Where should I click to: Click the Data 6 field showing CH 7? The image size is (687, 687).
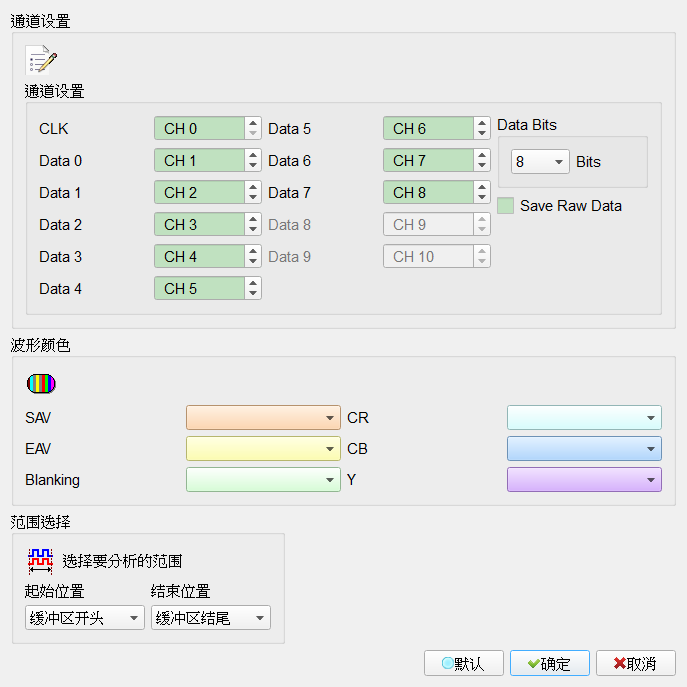pyautogui.click(x=428, y=160)
